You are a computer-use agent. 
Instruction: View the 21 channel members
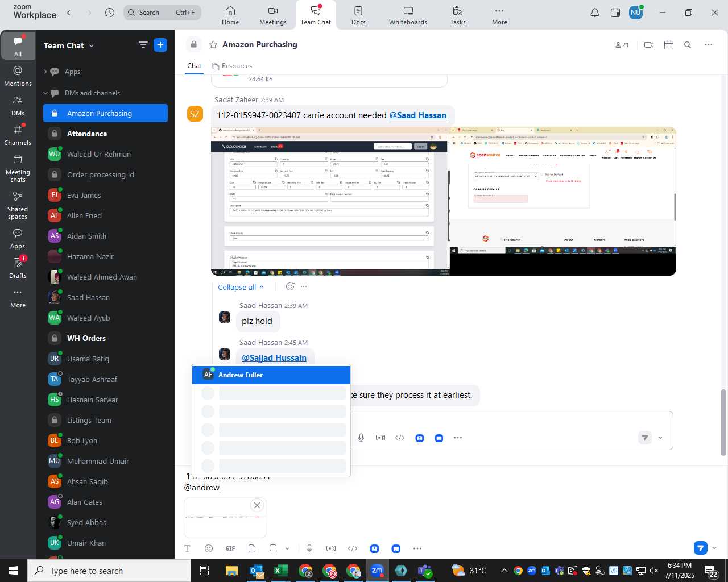[x=622, y=45]
